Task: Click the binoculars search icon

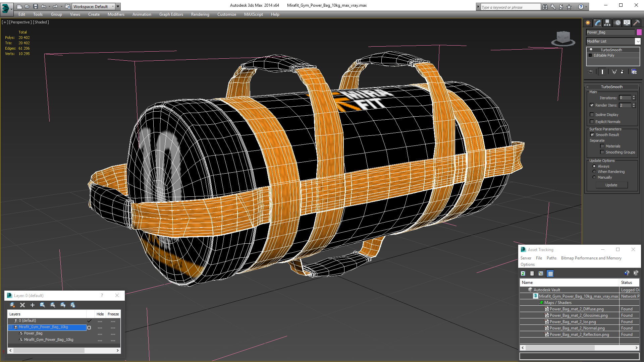Action: pyautogui.click(x=545, y=7)
